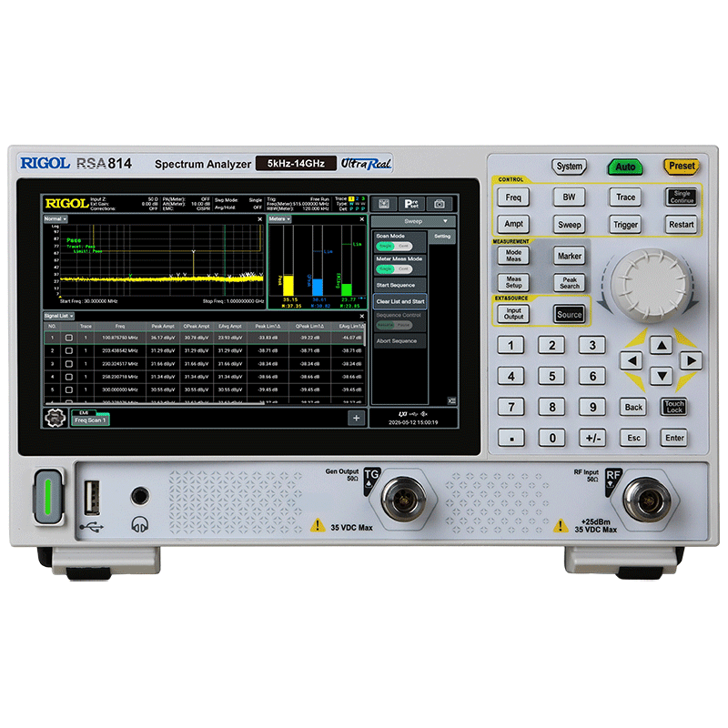Open the gear settings icon at bottom-left of display
Viewport: 728px width, 728px height.
(55, 418)
